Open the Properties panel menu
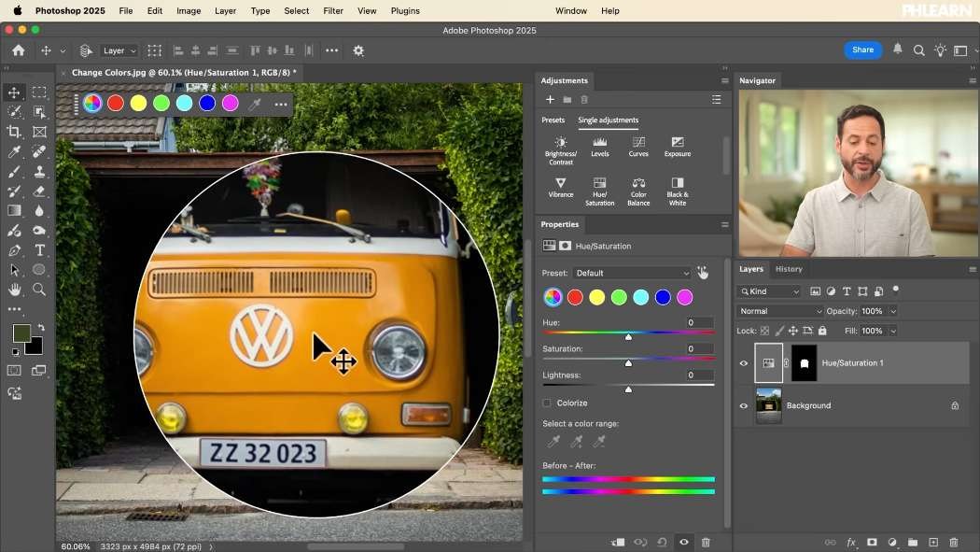The height and width of the screenshot is (552, 980). [x=725, y=224]
